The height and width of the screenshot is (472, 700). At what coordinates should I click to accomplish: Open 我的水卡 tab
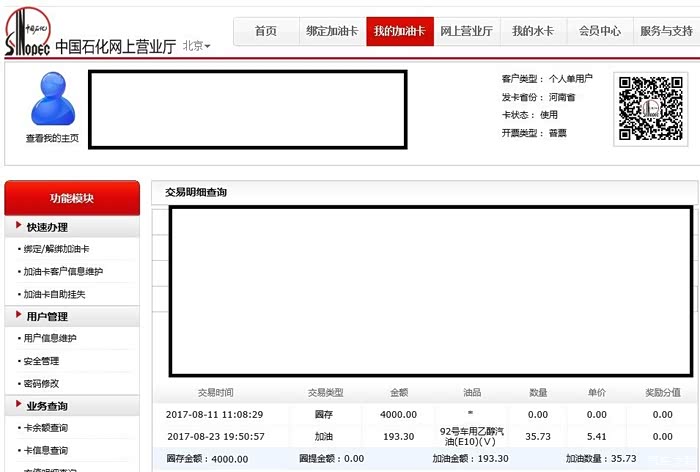532,32
